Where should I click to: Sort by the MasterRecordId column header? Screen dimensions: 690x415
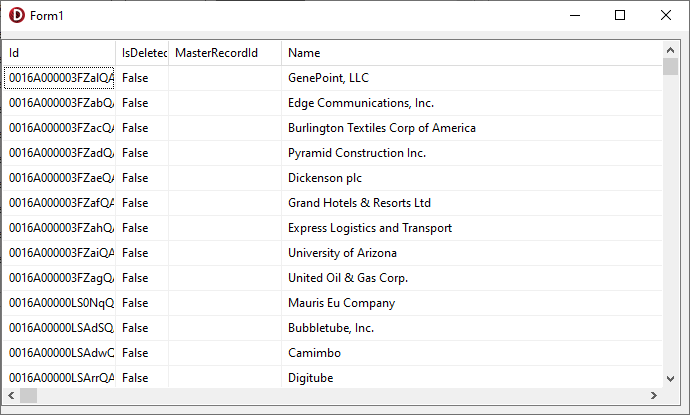[225, 53]
